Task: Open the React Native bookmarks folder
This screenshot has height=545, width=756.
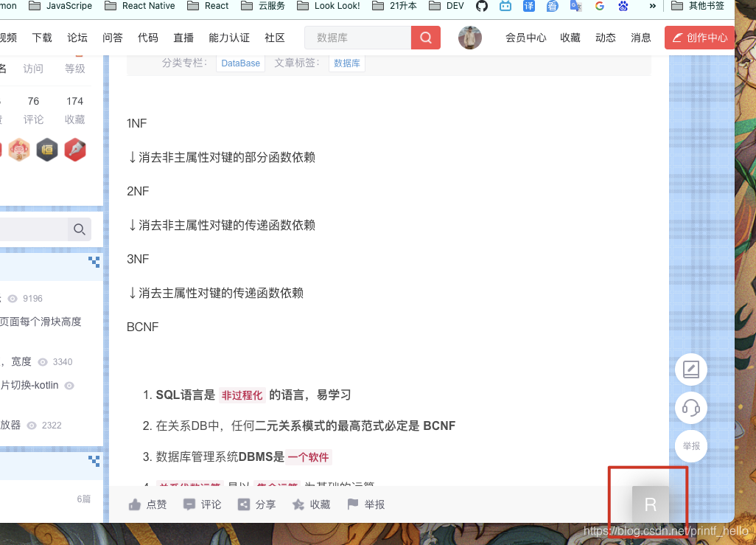Action: coord(140,6)
